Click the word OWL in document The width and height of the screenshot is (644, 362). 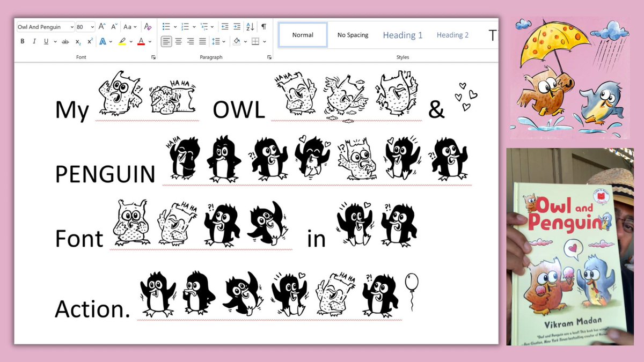coord(239,109)
